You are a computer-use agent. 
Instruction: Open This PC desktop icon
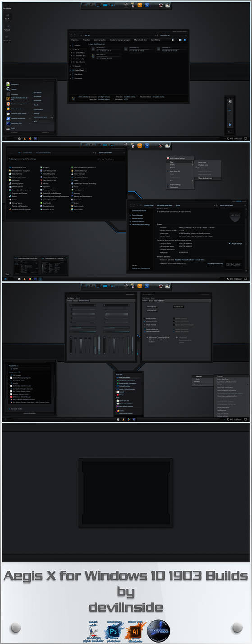pyautogui.click(x=7, y=17)
